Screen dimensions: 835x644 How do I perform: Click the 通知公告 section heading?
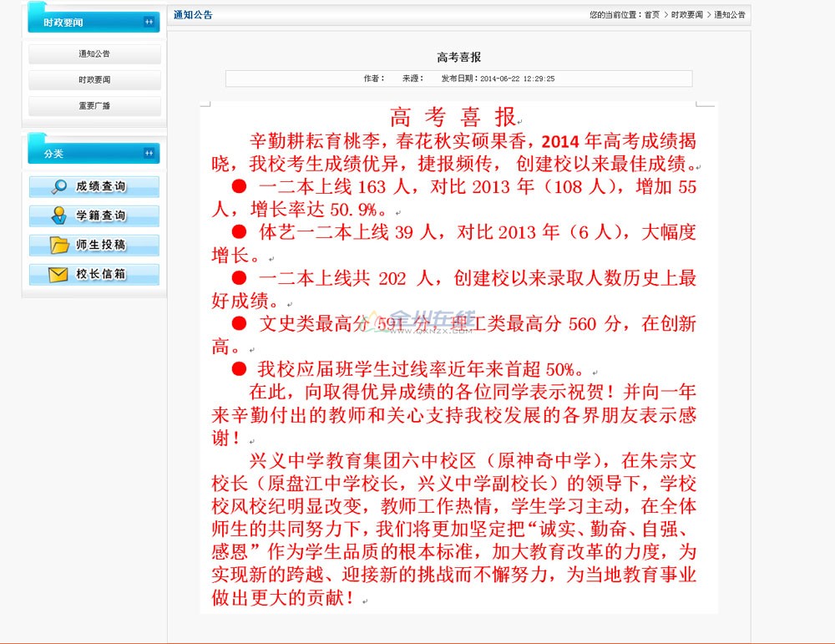point(193,15)
